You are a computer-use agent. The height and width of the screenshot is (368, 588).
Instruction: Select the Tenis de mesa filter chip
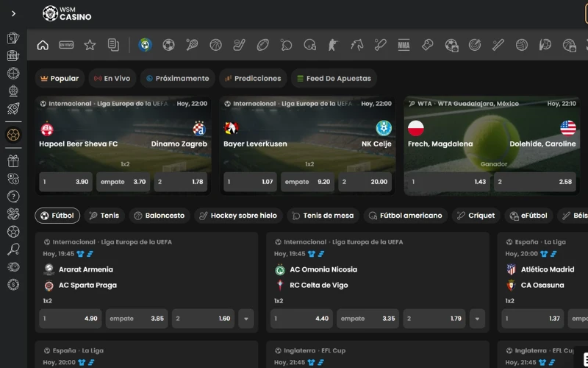323,216
